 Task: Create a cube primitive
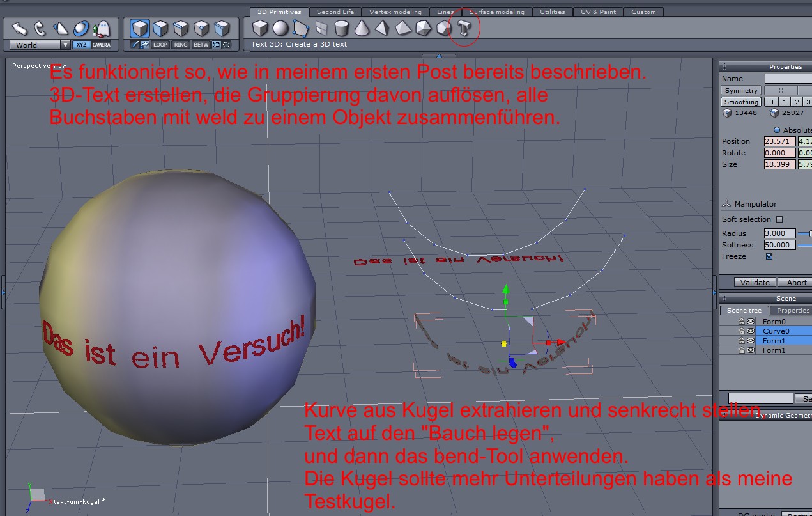259,28
